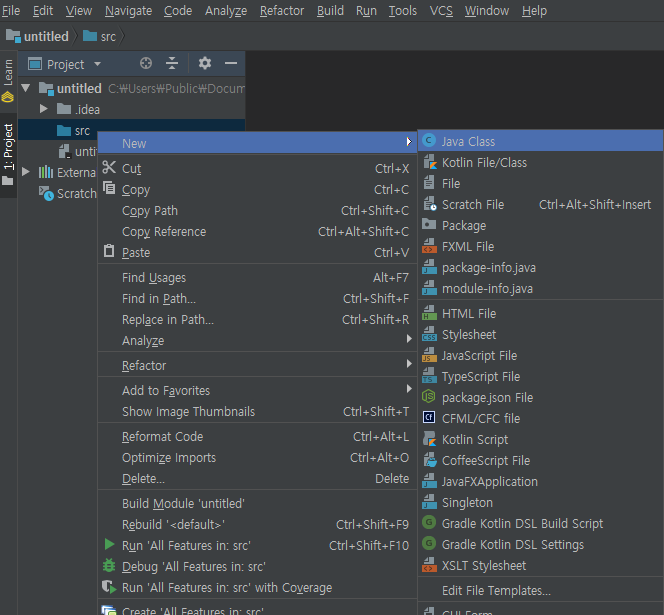
Task: Open the Help menu
Action: (534, 11)
